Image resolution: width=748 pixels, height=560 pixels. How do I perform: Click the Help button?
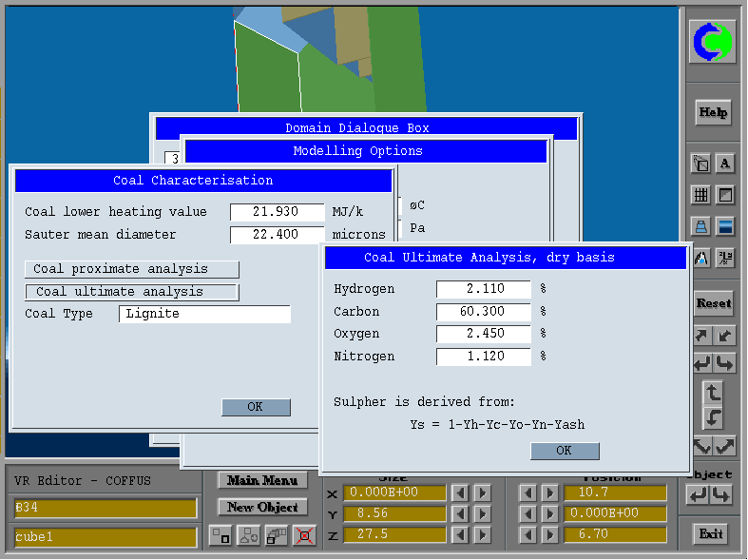[713, 112]
